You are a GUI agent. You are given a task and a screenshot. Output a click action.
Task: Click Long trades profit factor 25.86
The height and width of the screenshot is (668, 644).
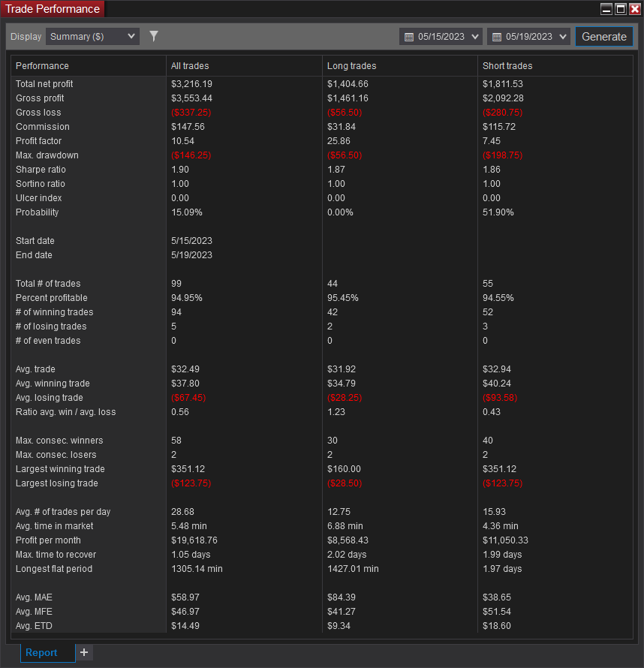(339, 141)
